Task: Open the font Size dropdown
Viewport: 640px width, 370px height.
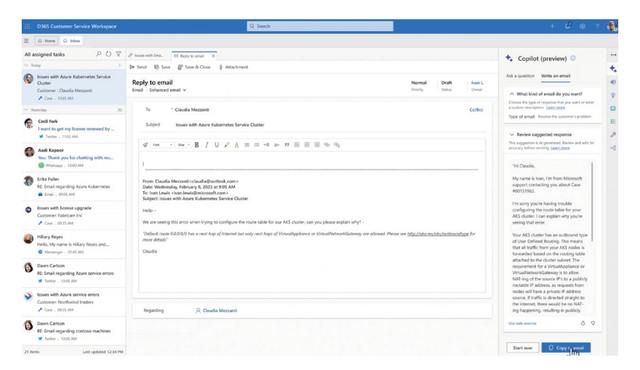Action: point(184,145)
